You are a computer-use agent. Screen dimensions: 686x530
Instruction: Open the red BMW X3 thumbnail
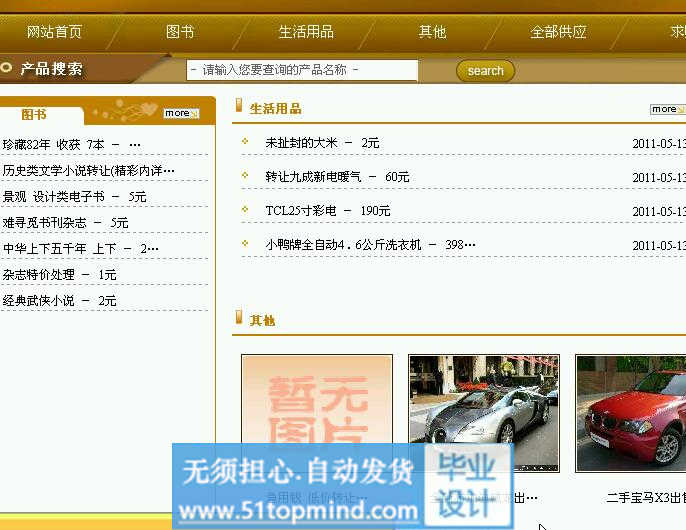click(x=630, y=414)
